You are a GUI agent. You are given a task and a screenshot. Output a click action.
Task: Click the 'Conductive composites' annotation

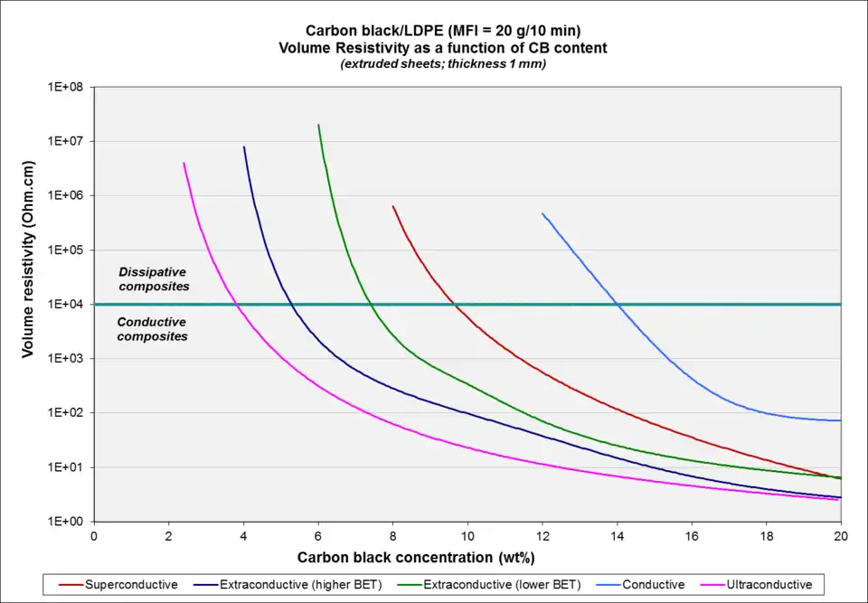[153, 329]
